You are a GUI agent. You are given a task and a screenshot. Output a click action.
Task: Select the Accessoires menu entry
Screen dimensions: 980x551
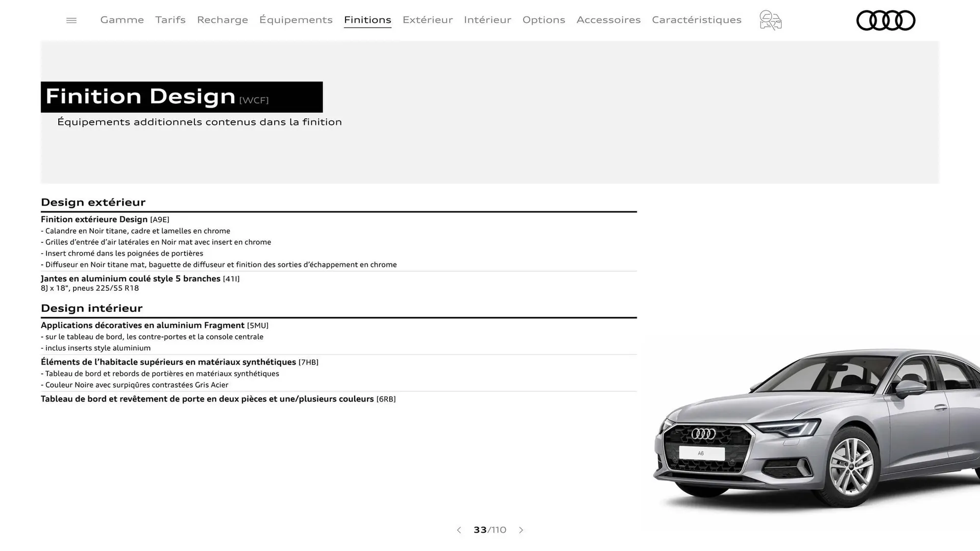coord(608,20)
